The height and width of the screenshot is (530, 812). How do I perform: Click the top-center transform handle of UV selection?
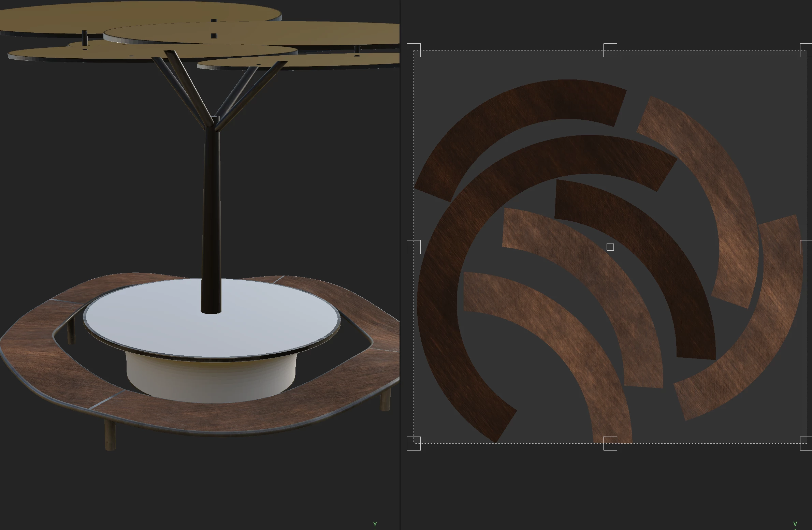tap(610, 50)
